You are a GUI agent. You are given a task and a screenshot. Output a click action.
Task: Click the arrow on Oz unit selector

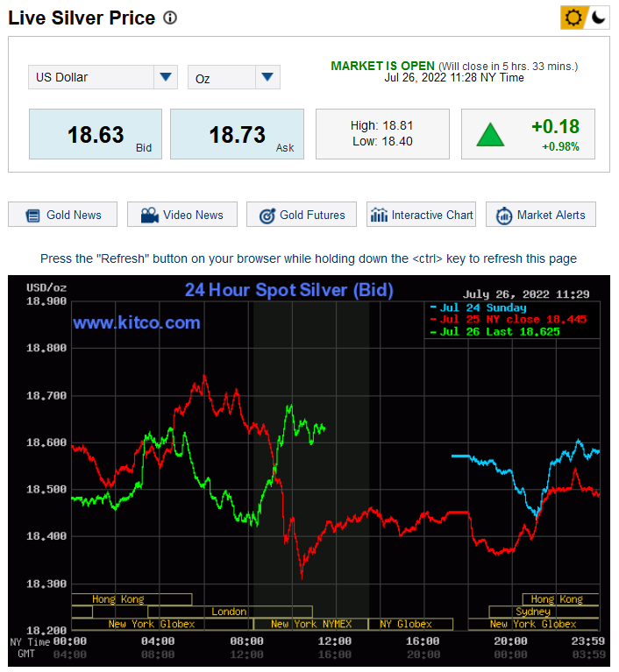click(267, 77)
